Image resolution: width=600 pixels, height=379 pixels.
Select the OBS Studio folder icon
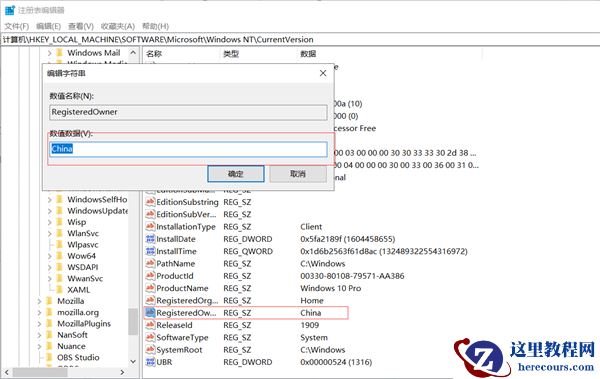click(x=49, y=358)
